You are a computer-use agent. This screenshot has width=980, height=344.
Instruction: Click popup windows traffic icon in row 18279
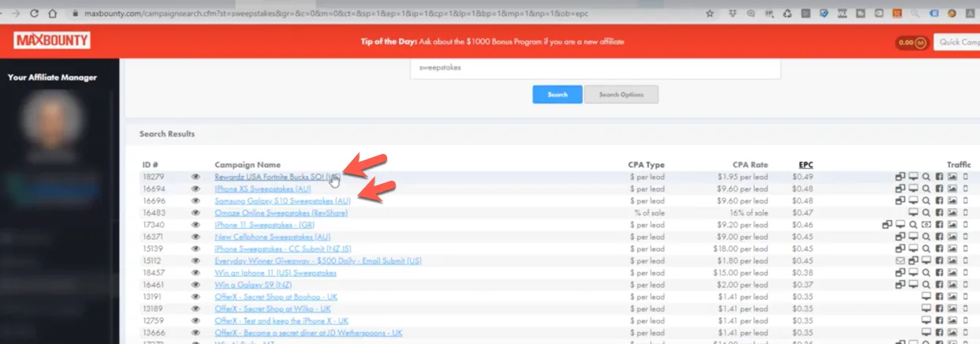(900, 177)
